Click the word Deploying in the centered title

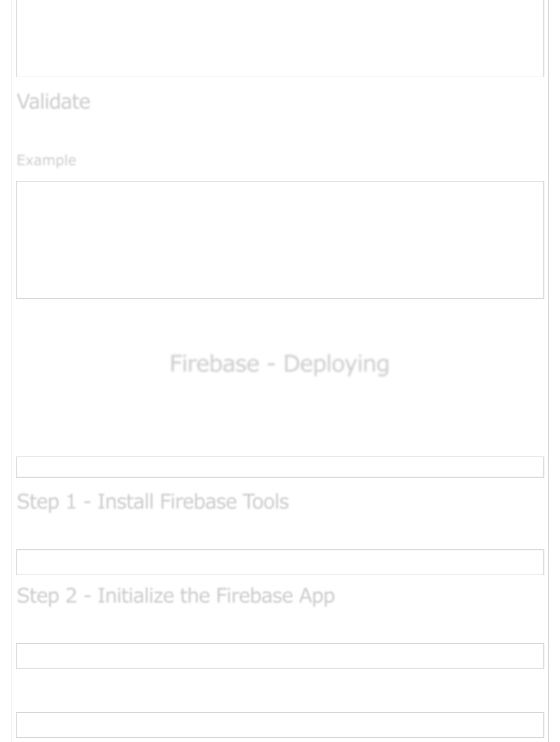coord(336,364)
